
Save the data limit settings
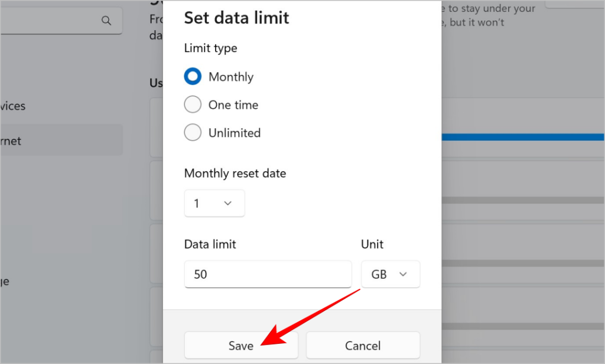point(241,346)
